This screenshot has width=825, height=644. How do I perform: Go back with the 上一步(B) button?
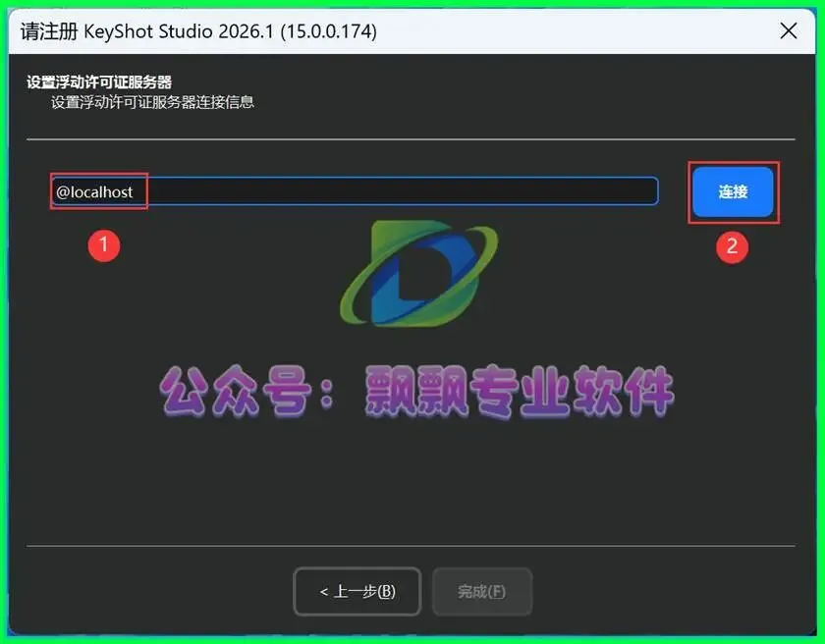[357, 591]
